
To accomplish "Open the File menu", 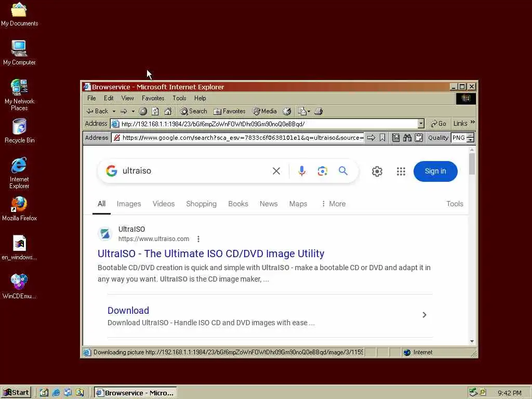I will 91,98.
